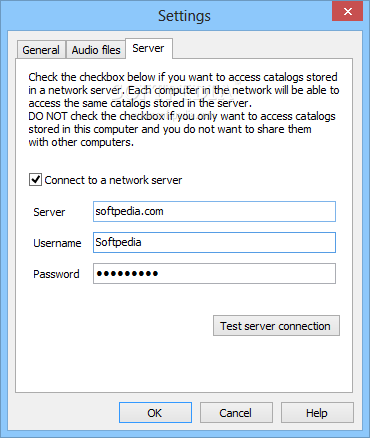This screenshot has height=438, width=370.
Task: Confirm settings with the OK button
Action: point(155,413)
